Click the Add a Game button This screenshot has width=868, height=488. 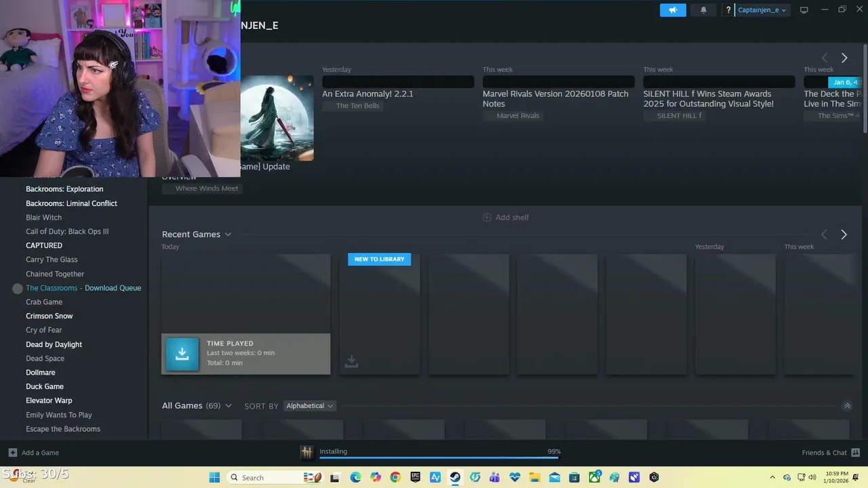pos(33,452)
